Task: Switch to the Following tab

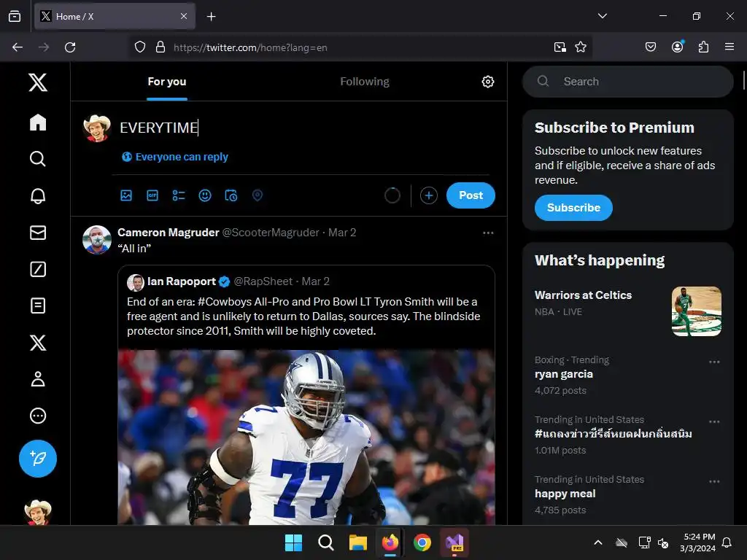Action: pyautogui.click(x=365, y=82)
